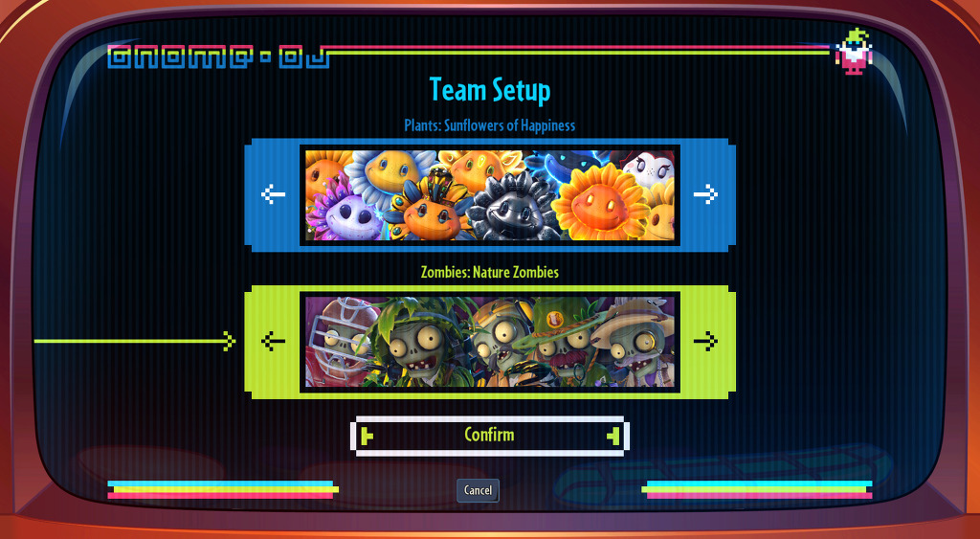Click the Gnome-DJ pixel logo
980x539 pixels.
click(218, 56)
